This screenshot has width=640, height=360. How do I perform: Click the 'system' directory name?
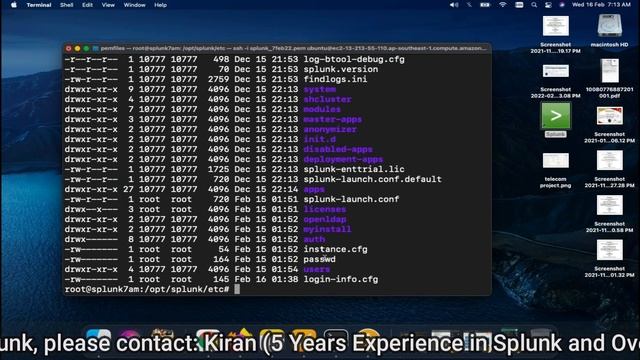coord(320,89)
